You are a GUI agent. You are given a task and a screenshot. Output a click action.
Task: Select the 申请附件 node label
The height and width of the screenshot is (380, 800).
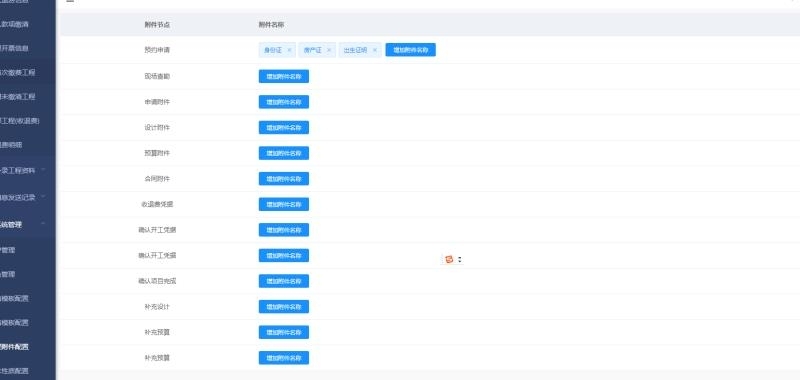click(157, 102)
